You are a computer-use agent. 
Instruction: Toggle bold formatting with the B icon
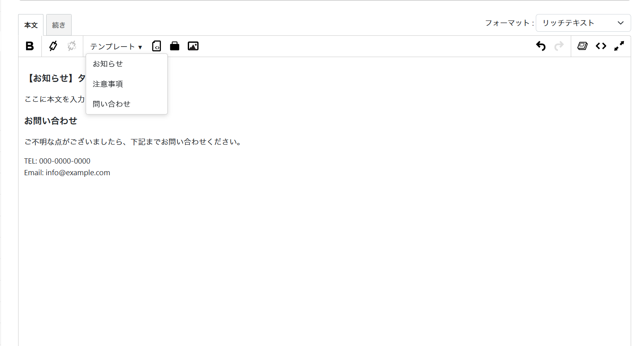pos(30,46)
